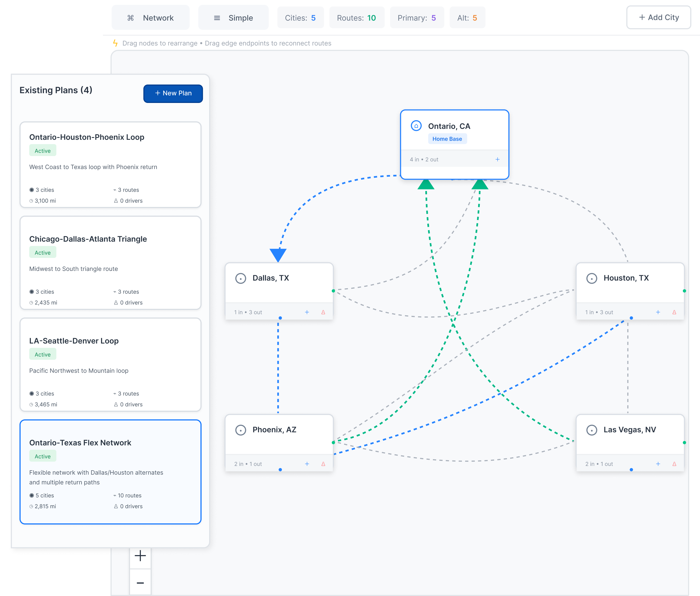Click the blue arrowhead above Dallas, TX
The width and height of the screenshot is (700, 596).
click(x=278, y=255)
